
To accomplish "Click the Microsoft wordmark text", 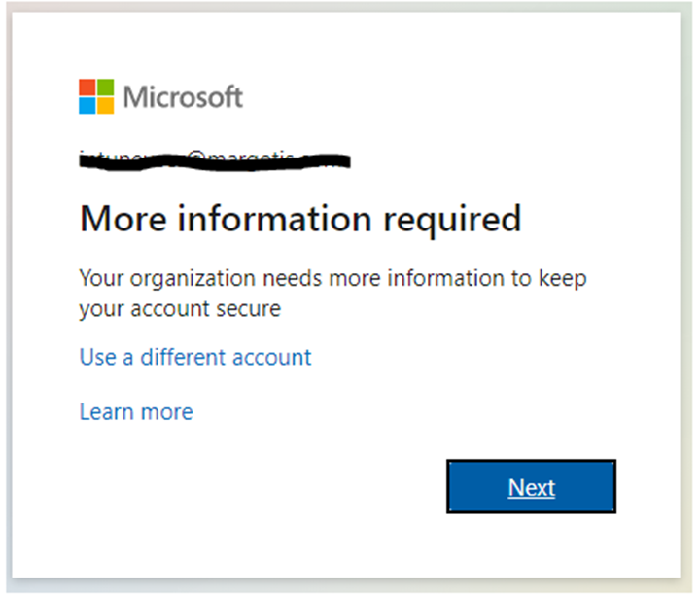I will (x=183, y=97).
